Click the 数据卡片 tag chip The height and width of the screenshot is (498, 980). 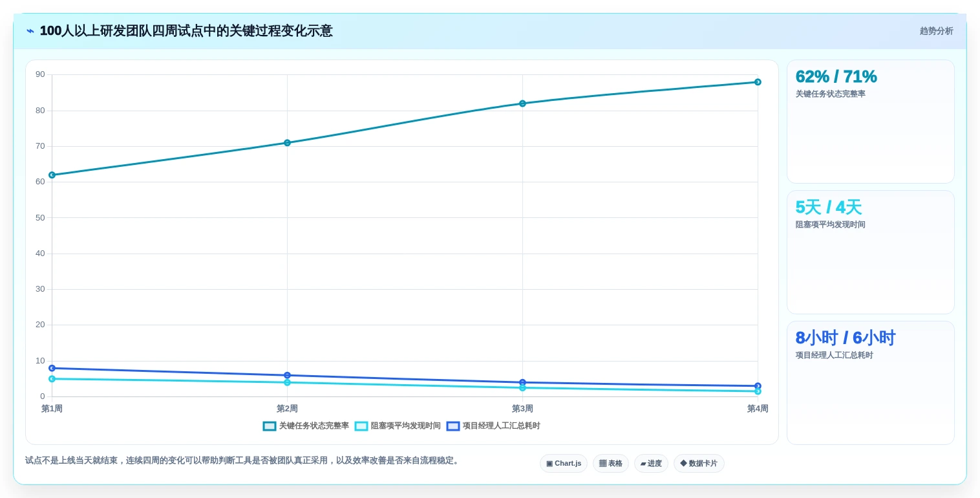point(699,464)
